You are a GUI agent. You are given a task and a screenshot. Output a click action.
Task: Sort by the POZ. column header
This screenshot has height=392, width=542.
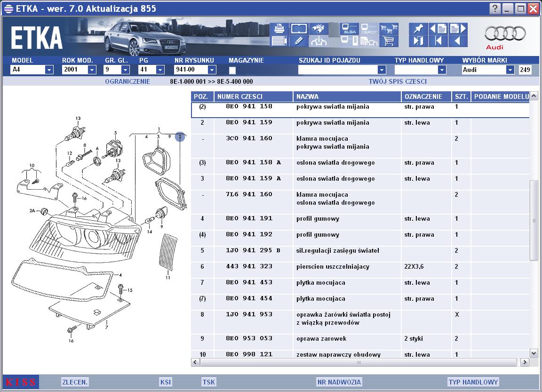tap(202, 96)
